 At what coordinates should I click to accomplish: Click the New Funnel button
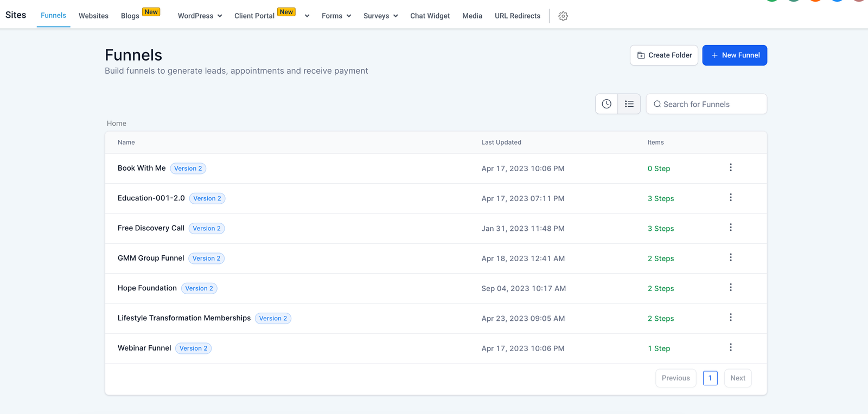pos(735,55)
